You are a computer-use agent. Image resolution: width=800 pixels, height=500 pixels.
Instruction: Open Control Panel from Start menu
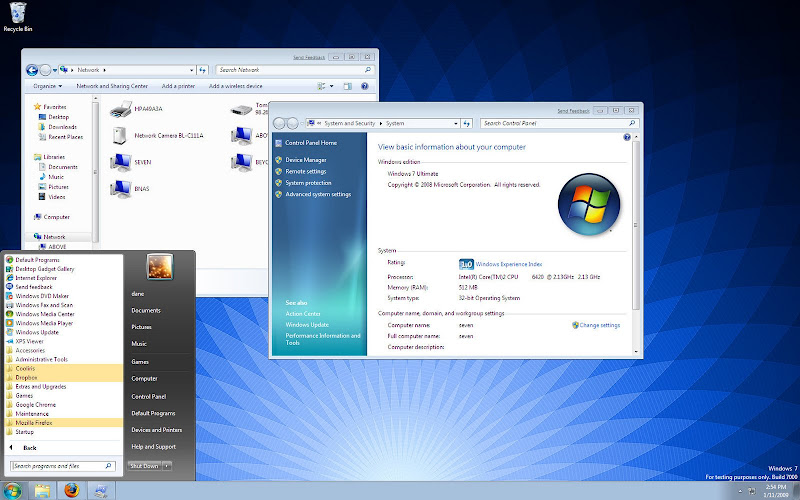click(148, 396)
